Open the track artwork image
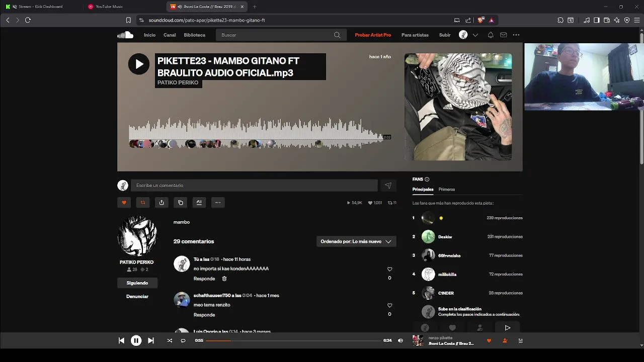 pos(458,107)
